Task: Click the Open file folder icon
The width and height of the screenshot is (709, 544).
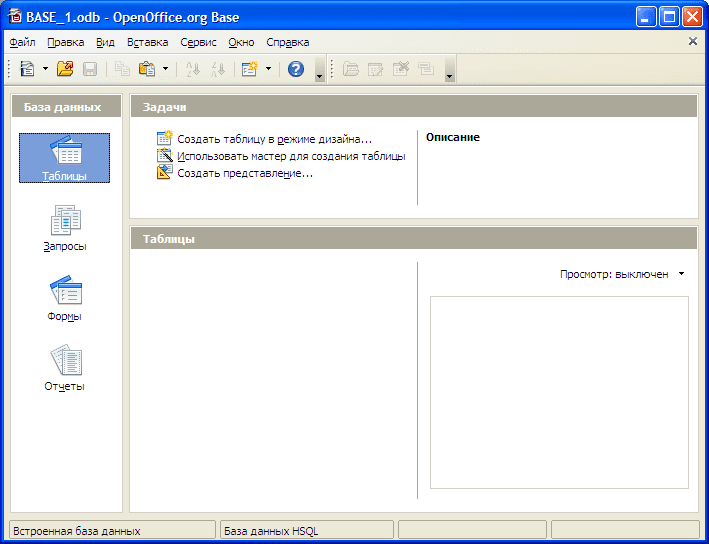Action: (65, 69)
